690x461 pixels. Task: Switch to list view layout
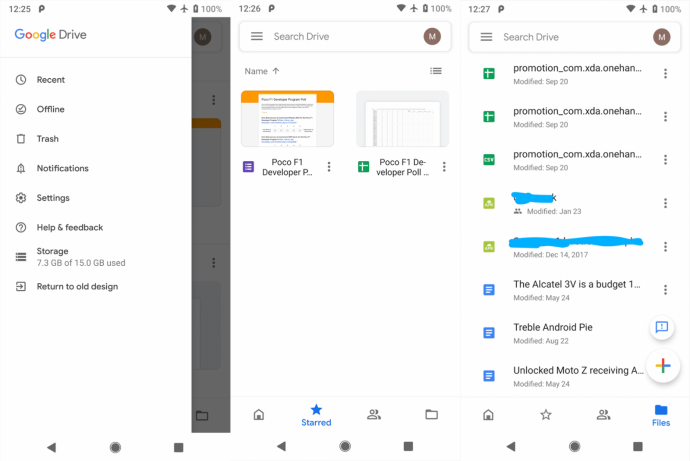point(436,71)
